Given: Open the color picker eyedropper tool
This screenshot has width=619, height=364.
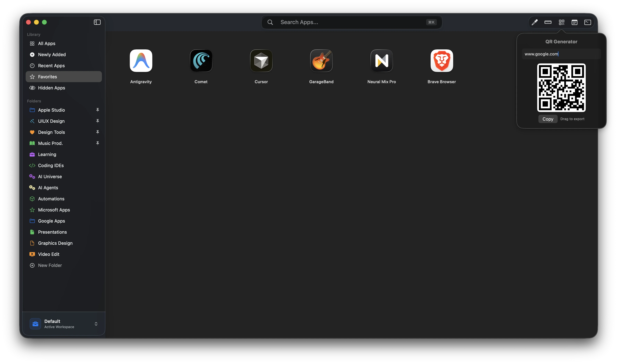Looking at the screenshot, I should coord(534,22).
